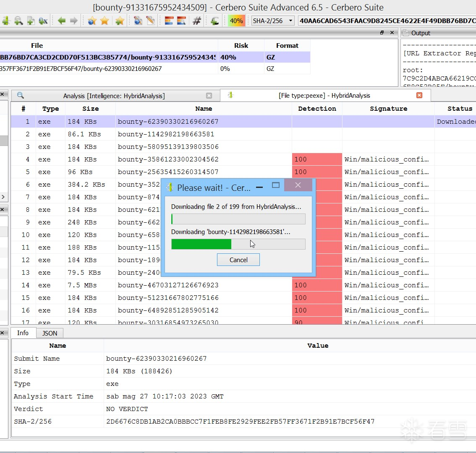The height and width of the screenshot is (453, 476).
Task: Select the GZ file row with 40% risk
Action: point(155,57)
